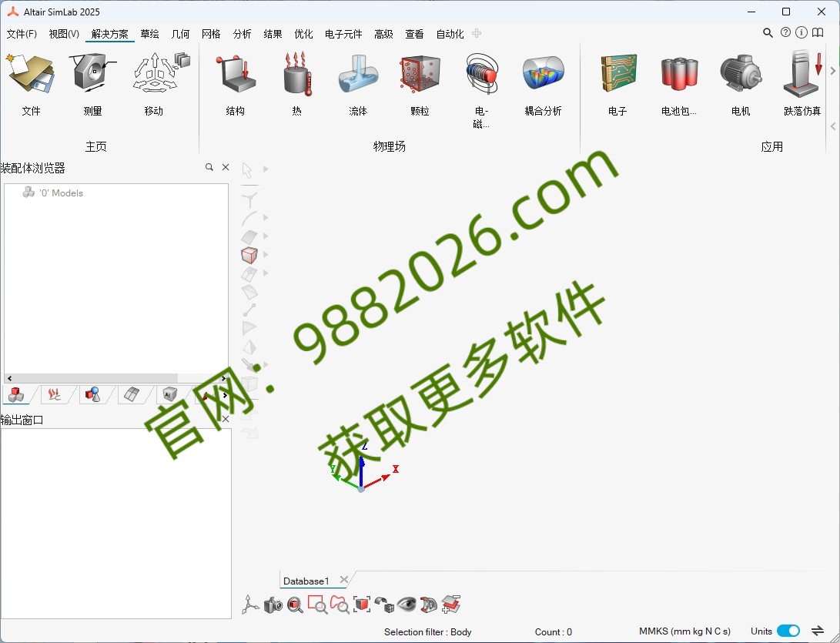Close the 输出窗口 panel

click(x=226, y=419)
